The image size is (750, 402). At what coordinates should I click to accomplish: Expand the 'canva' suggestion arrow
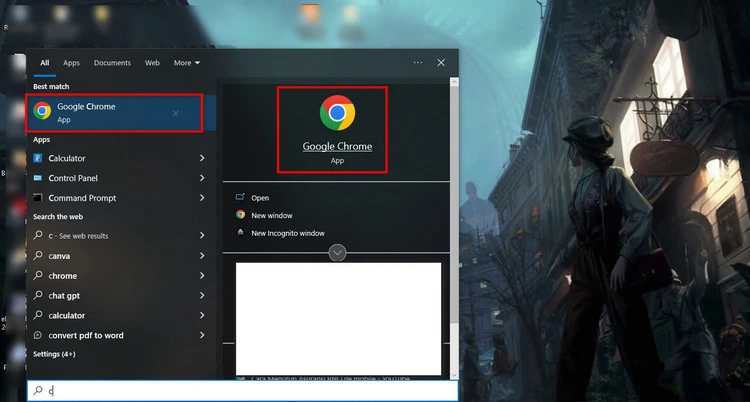(x=202, y=256)
